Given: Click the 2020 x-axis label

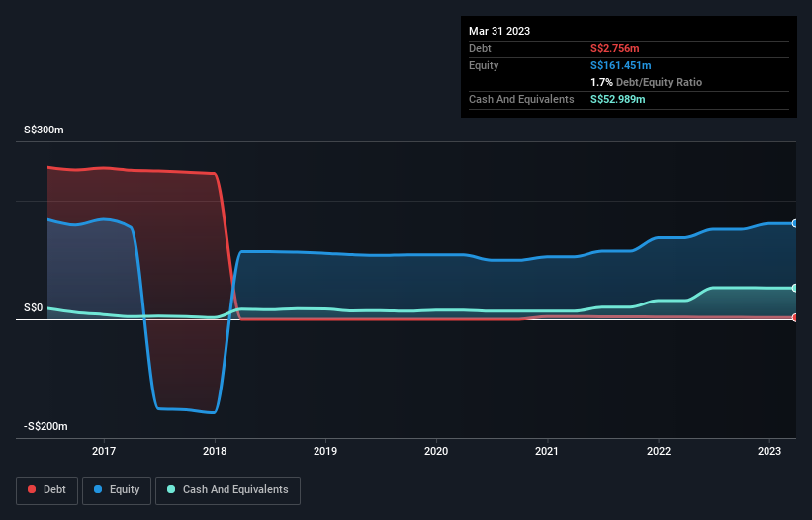Looking at the screenshot, I should [x=436, y=451].
